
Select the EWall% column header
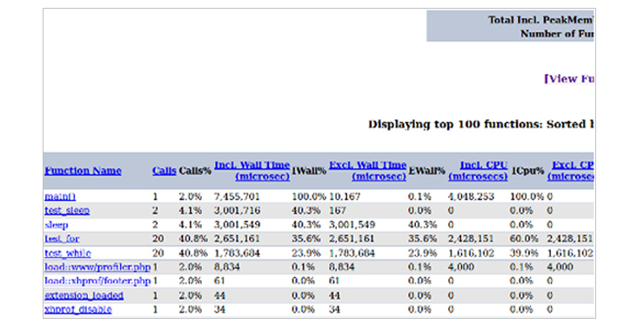pyautogui.click(x=426, y=171)
